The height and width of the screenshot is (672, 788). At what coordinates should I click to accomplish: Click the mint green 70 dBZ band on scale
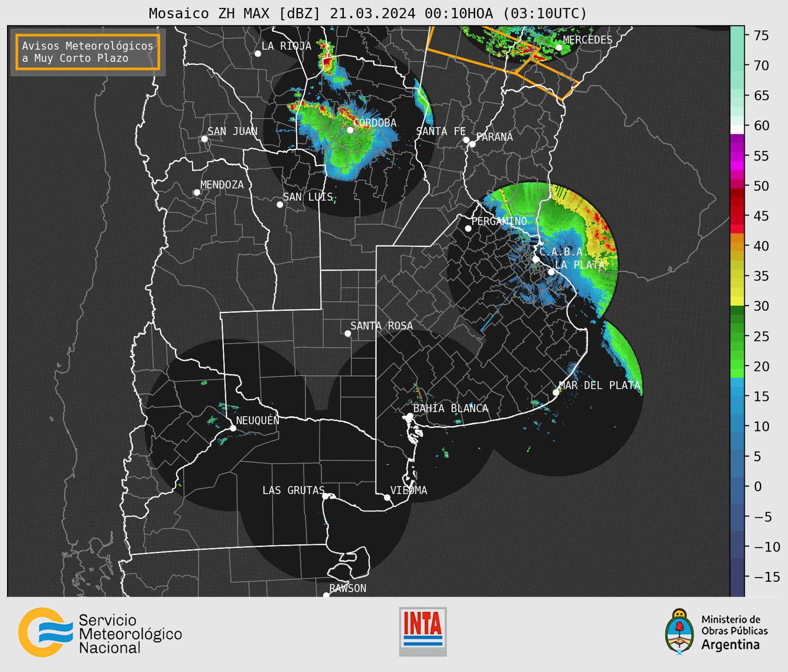click(737, 65)
